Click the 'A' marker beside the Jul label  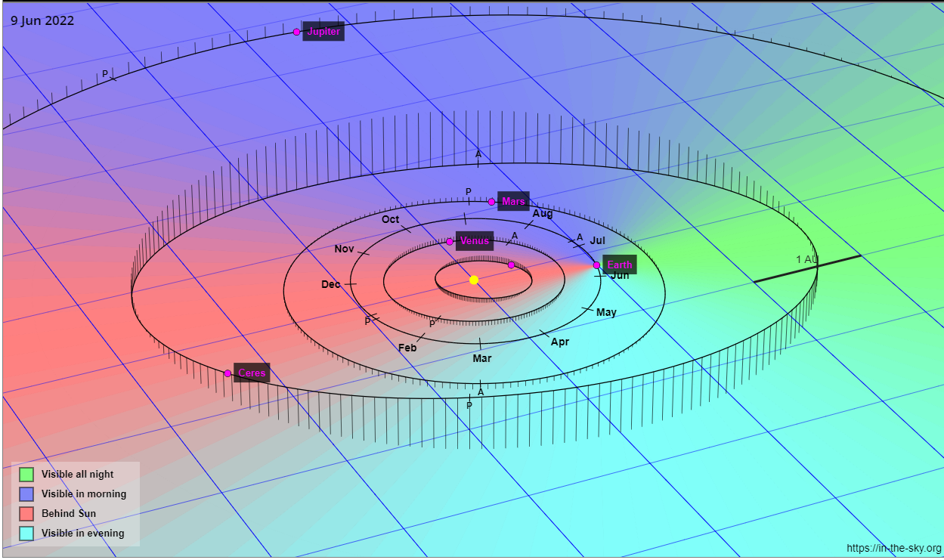(580, 238)
